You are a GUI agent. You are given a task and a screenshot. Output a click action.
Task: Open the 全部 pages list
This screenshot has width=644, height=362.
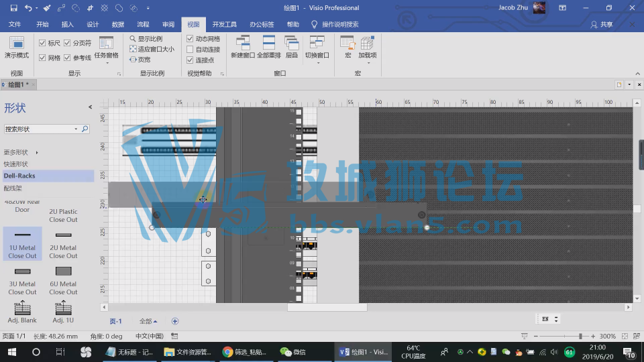148,321
